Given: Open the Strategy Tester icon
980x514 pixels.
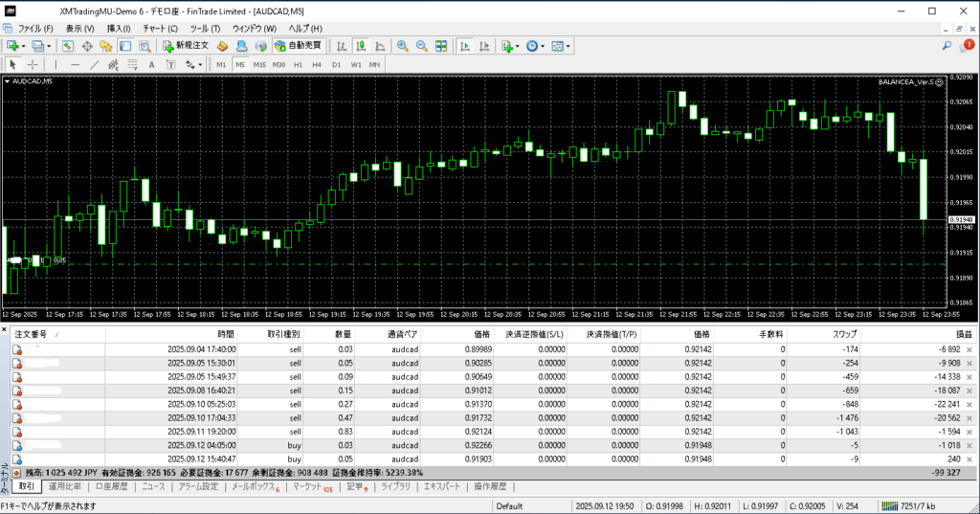Looking at the screenshot, I should coord(143,45).
